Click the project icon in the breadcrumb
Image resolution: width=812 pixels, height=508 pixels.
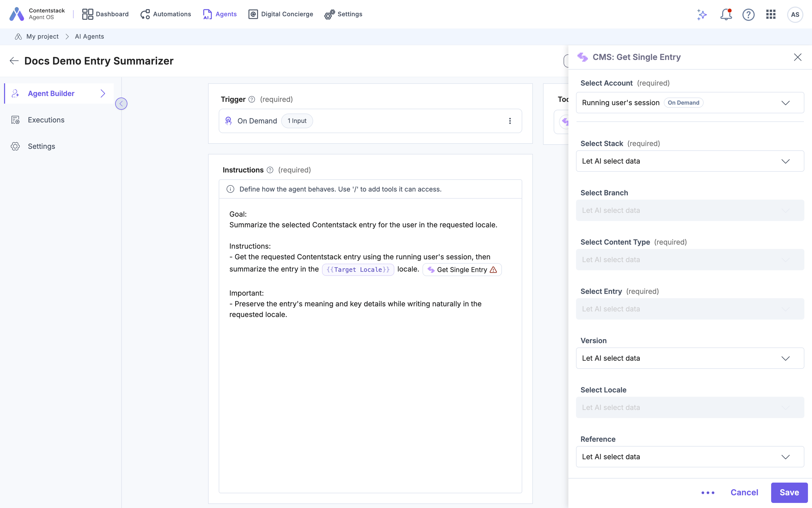18,37
